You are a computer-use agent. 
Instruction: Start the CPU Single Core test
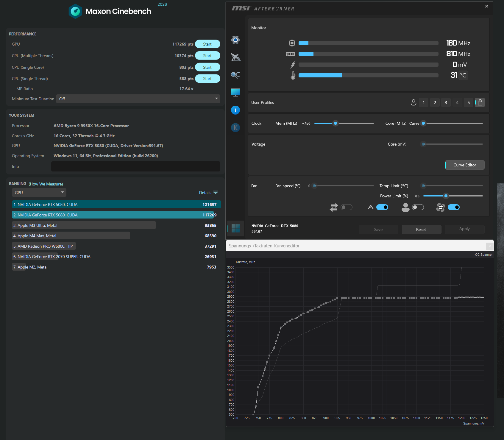[207, 67]
